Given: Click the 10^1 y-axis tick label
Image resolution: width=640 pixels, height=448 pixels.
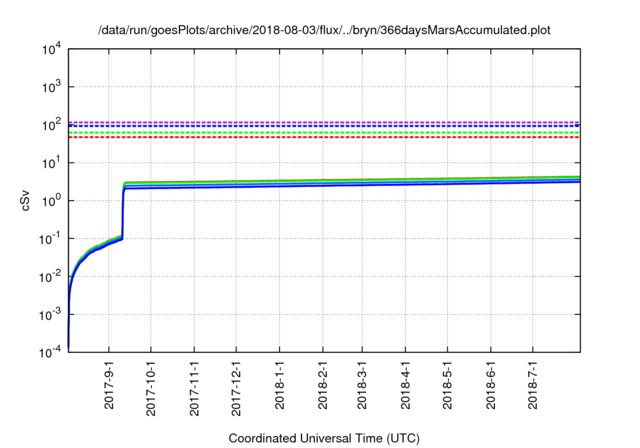Looking at the screenshot, I should click(52, 162).
